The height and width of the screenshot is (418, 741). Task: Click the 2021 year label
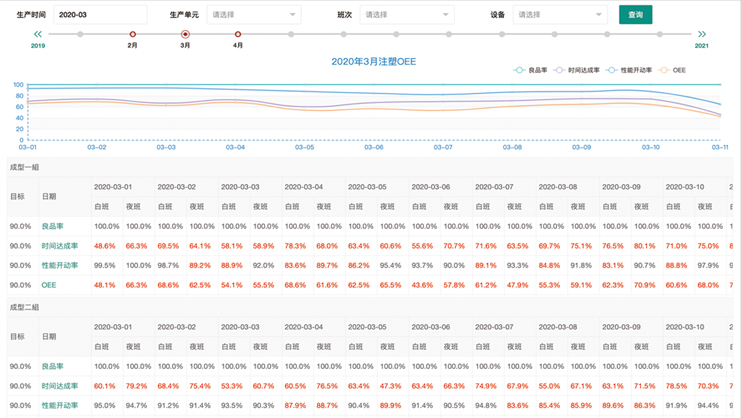click(x=702, y=46)
